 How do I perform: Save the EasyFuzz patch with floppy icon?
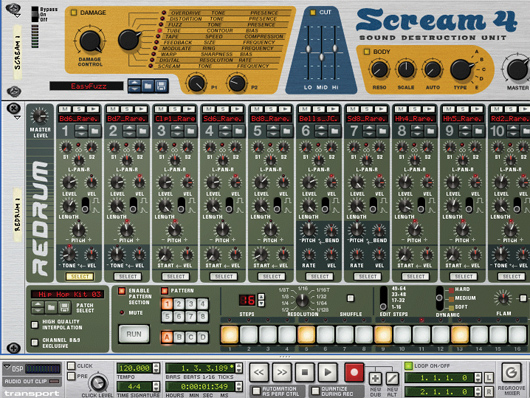(x=161, y=86)
